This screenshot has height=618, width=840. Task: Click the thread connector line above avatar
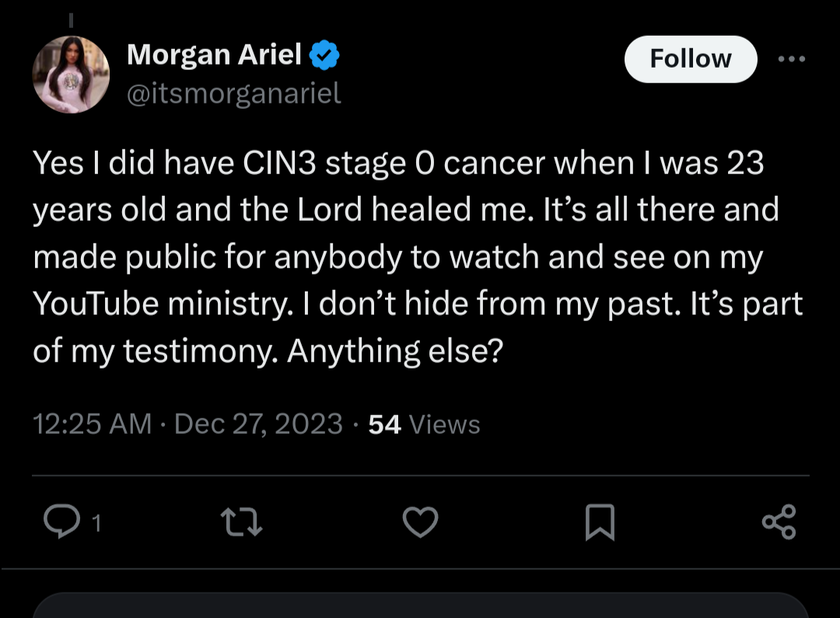pos(71,17)
